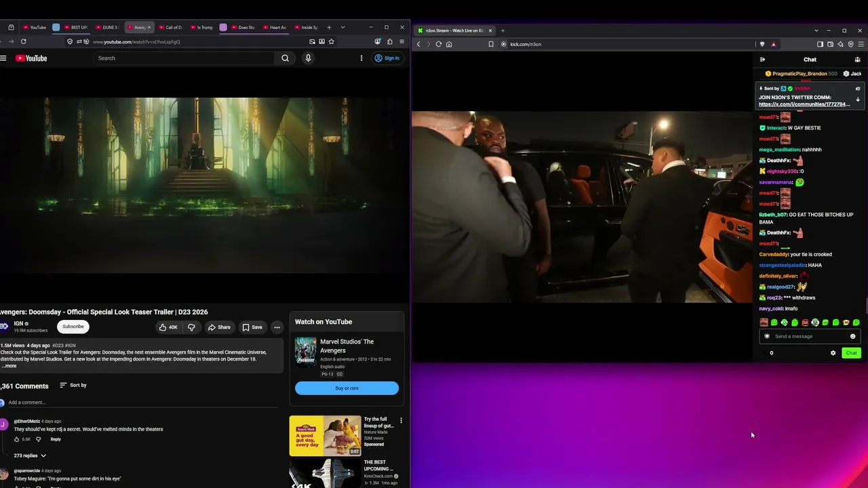Click the Add a comment field

[142, 403]
